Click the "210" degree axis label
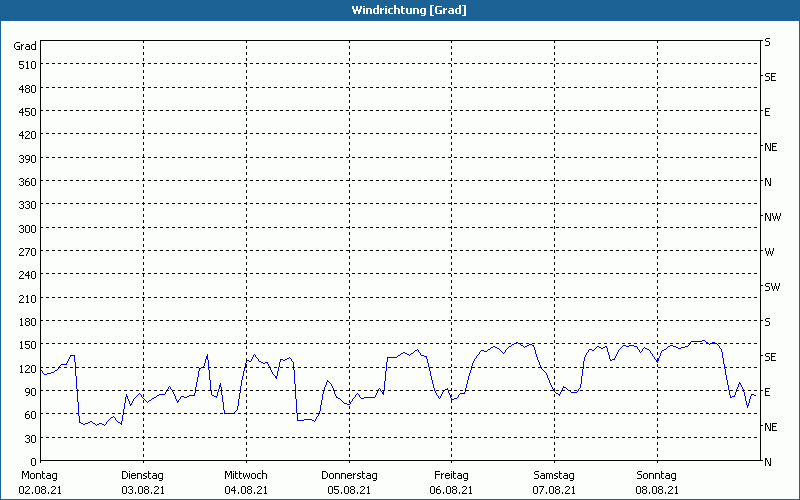Image resolution: width=800 pixels, height=500 pixels. pyautogui.click(x=28, y=299)
